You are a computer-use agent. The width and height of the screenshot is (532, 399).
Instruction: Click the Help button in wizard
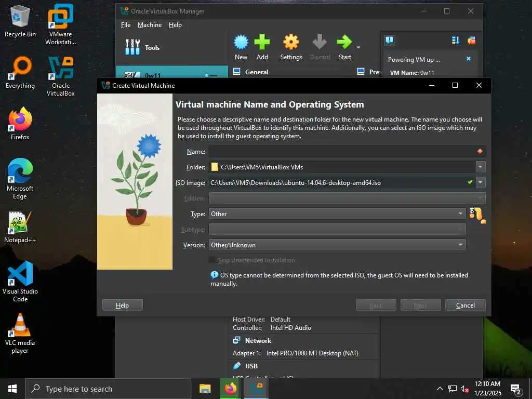click(122, 305)
